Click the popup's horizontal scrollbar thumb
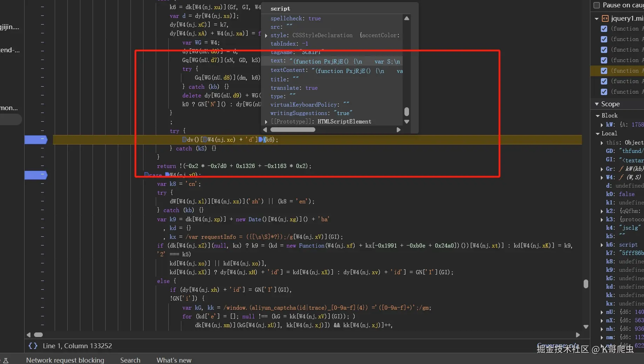 click(x=293, y=130)
